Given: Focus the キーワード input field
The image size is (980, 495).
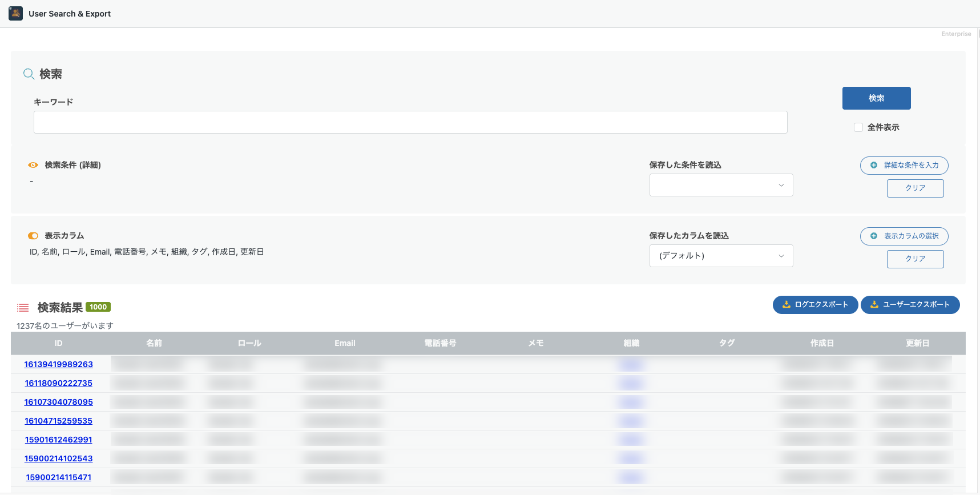Looking at the screenshot, I should coord(410,122).
